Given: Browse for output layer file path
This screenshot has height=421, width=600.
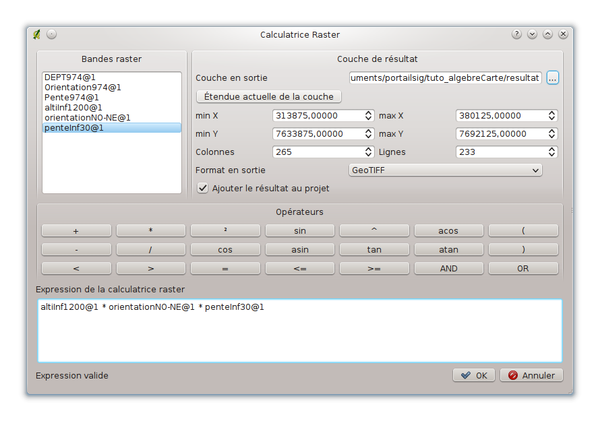Looking at the screenshot, I should coord(552,77).
